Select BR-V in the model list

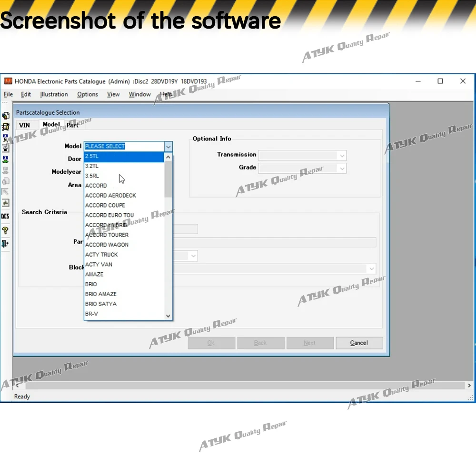(x=124, y=314)
